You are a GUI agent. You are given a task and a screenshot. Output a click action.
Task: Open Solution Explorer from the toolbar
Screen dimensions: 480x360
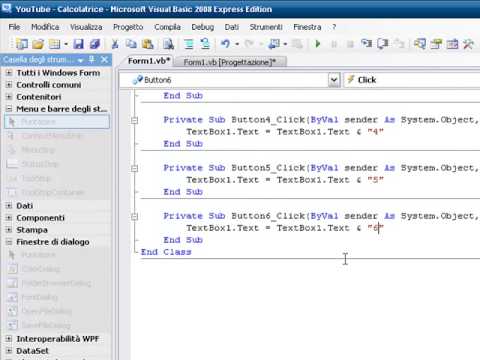(x=420, y=44)
